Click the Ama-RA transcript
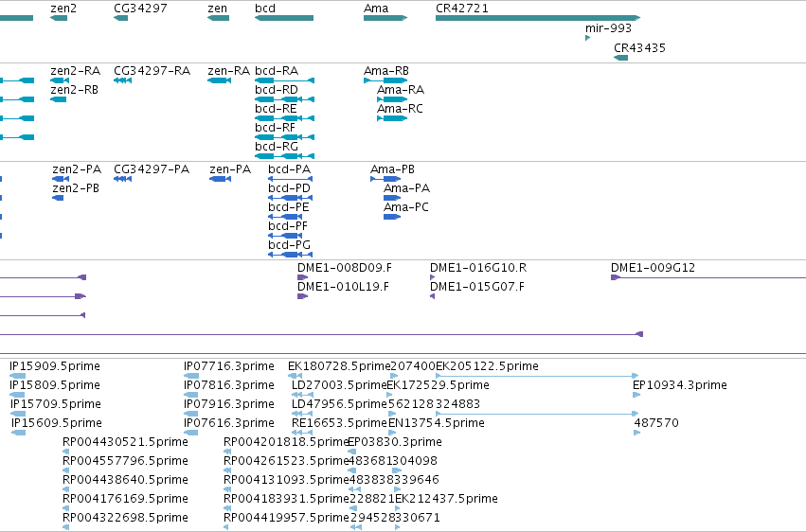806x532 pixels. coord(392,99)
